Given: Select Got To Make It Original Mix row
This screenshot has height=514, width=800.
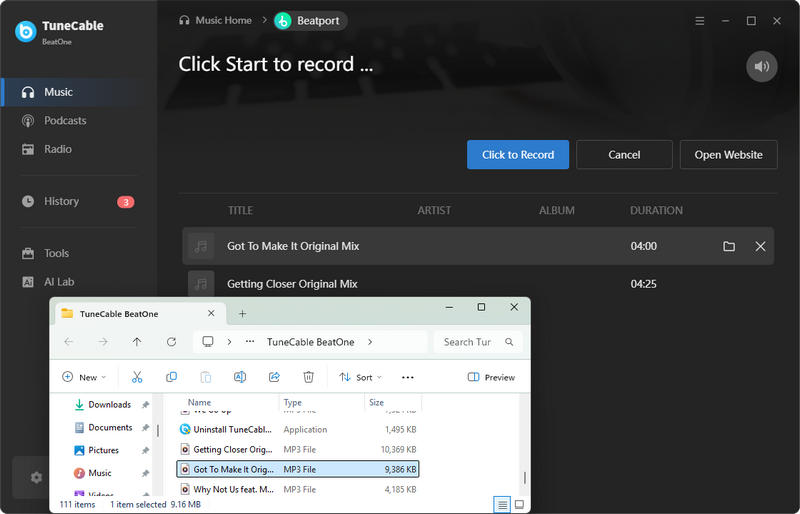Looking at the screenshot, I should coord(478,246).
